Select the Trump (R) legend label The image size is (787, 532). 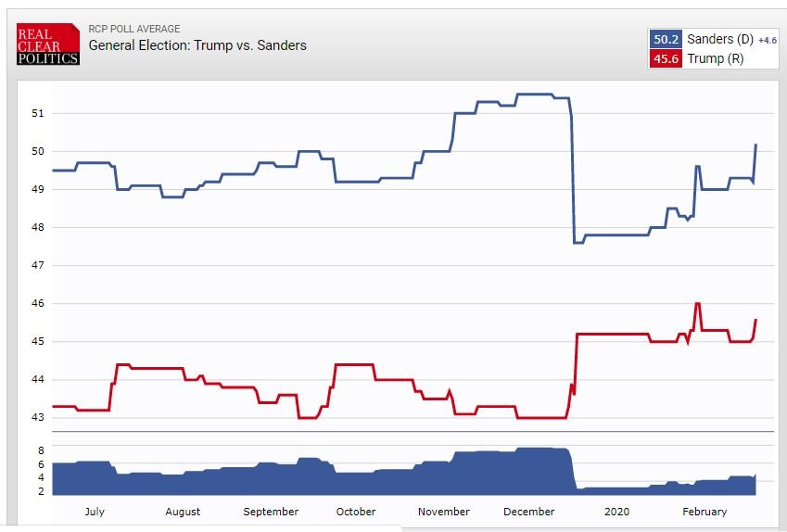click(715, 59)
